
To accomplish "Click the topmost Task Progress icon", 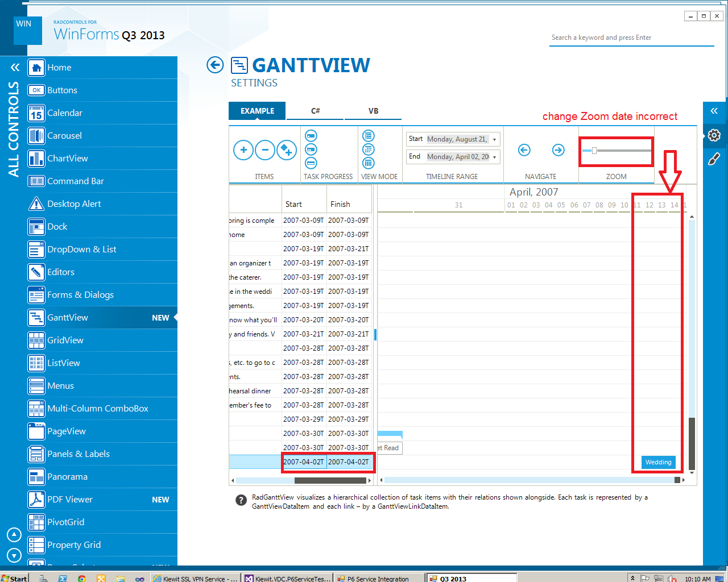I will click(311, 136).
